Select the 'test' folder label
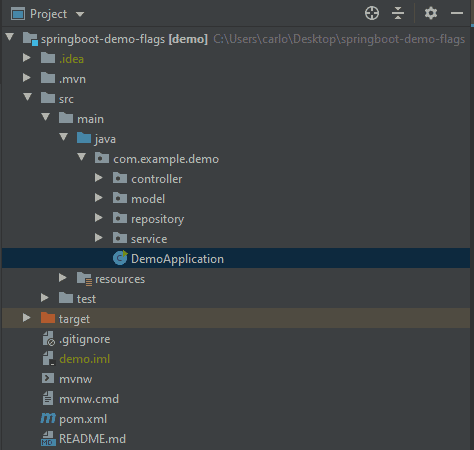The image size is (474, 450). 86,299
